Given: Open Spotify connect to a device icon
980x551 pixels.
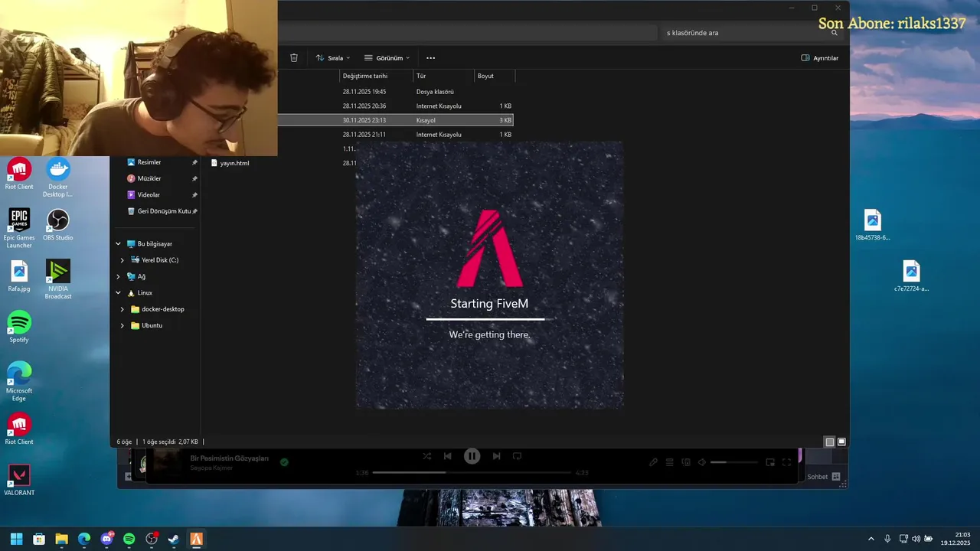Looking at the screenshot, I should [x=686, y=462].
